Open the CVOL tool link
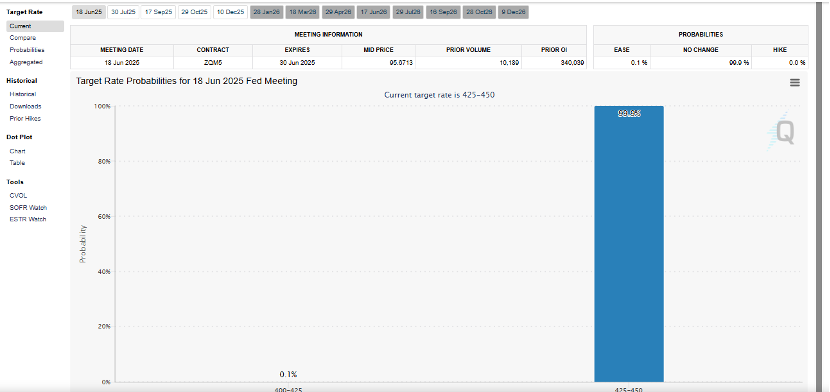Screen dimensions: 830x392 pyautogui.click(x=18, y=195)
